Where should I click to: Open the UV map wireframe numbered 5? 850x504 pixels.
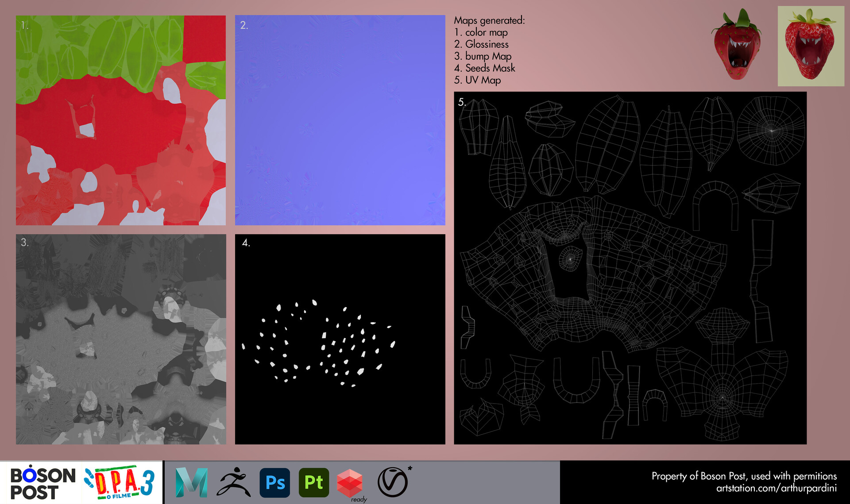tap(630, 268)
